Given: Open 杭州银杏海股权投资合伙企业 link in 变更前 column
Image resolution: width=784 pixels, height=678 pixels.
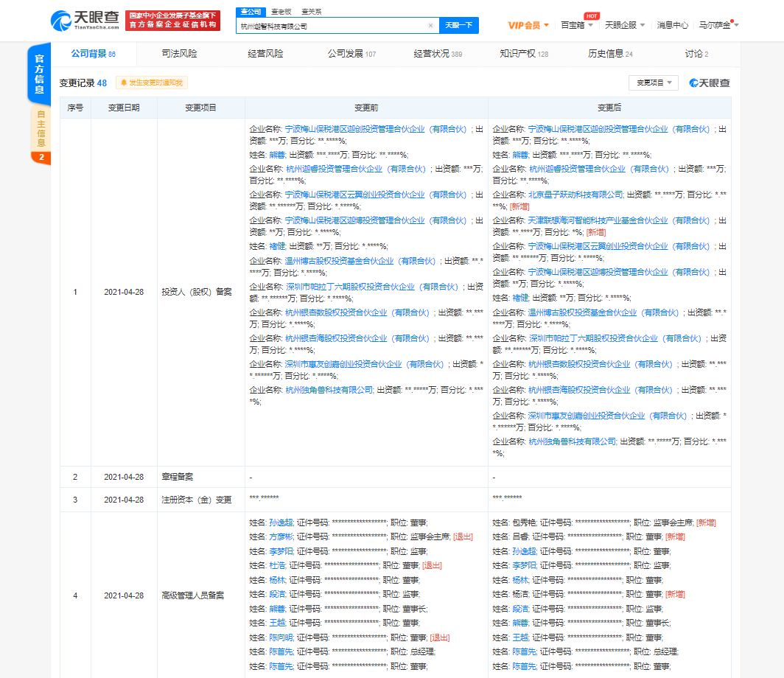Looking at the screenshot, I should tap(357, 338).
